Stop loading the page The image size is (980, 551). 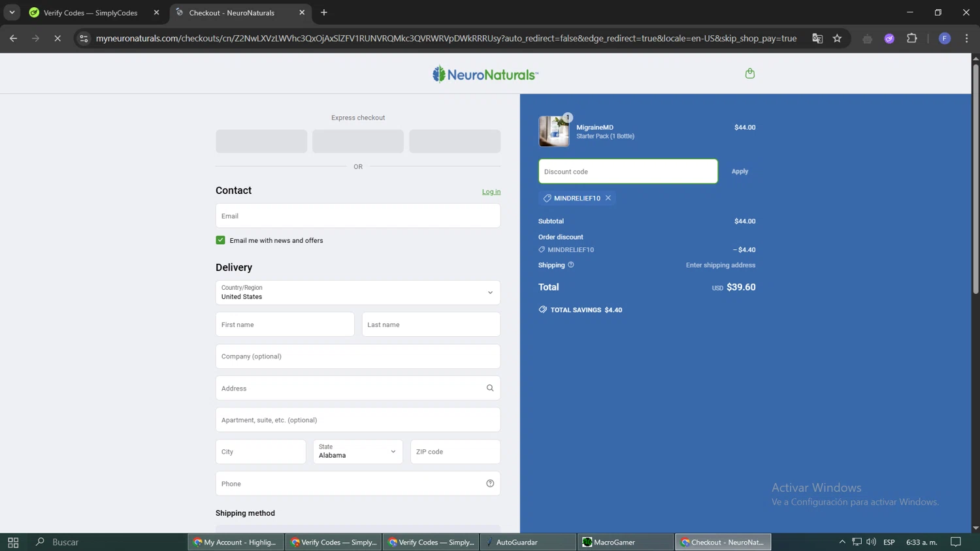[x=57, y=39]
